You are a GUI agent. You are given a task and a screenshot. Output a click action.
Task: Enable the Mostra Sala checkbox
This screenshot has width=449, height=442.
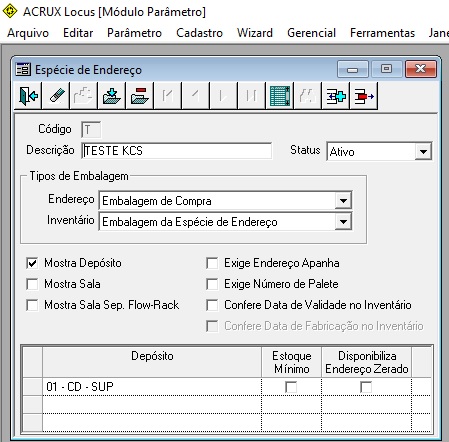pos(32,284)
